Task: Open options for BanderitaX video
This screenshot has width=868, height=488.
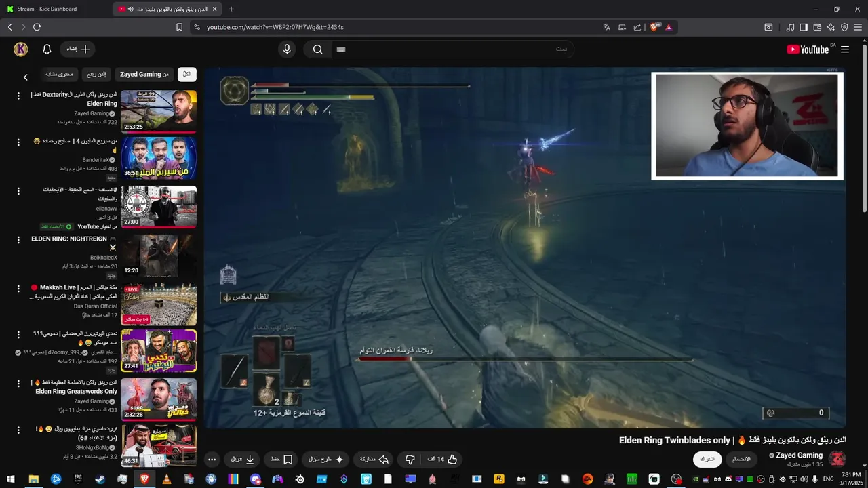Action: [x=18, y=142]
